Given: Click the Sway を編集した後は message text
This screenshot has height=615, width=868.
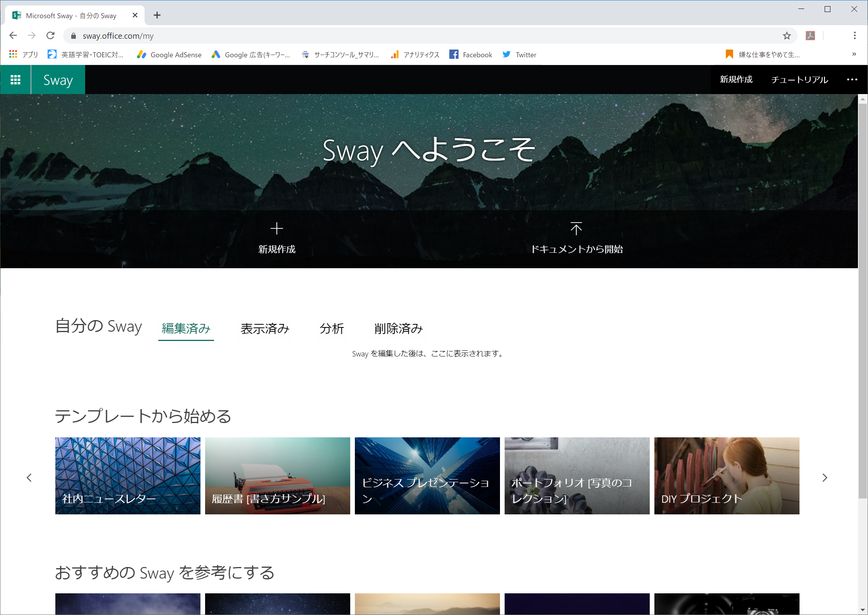Looking at the screenshot, I should pyautogui.click(x=428, y=353).
